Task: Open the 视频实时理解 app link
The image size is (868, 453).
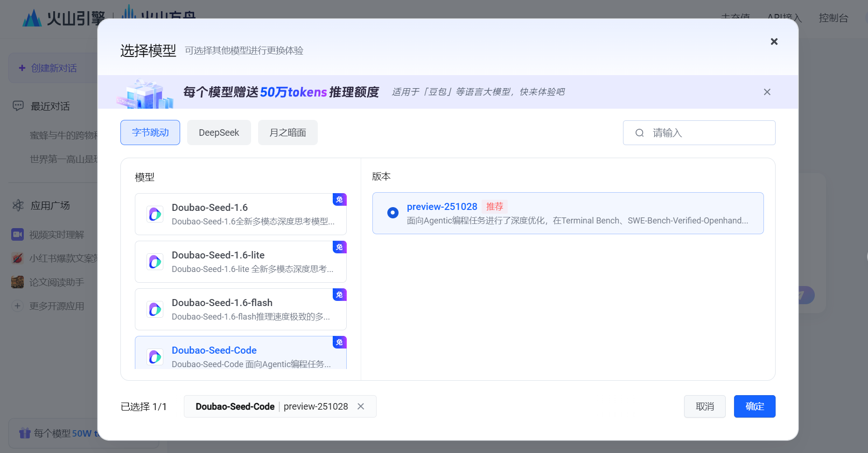Action: 57,234
